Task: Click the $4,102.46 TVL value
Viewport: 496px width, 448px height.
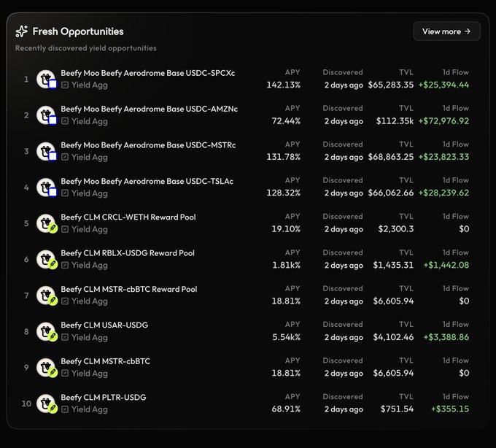Action: [393, 338]
